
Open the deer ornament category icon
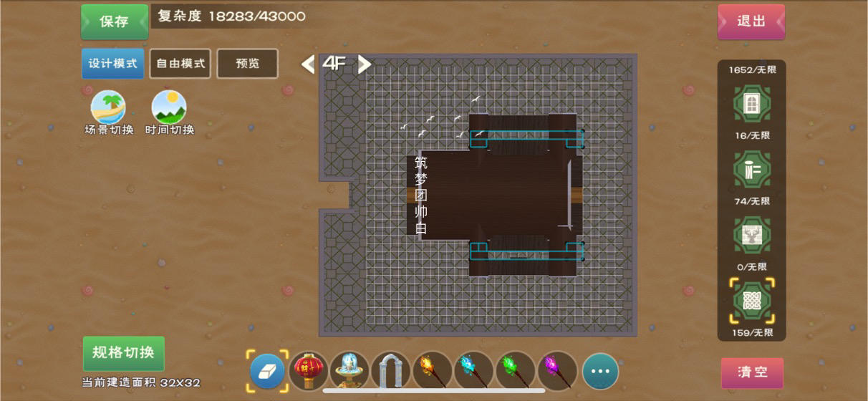[x=751, y=235]
